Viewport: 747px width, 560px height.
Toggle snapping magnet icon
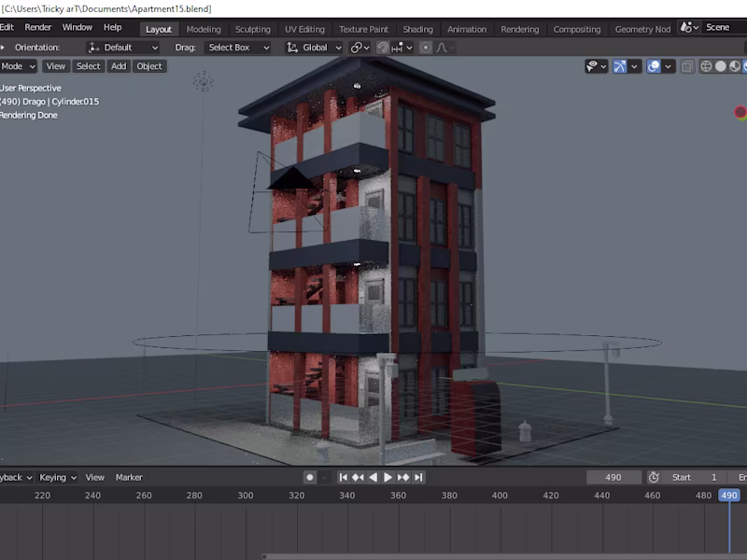click(383, 48)
